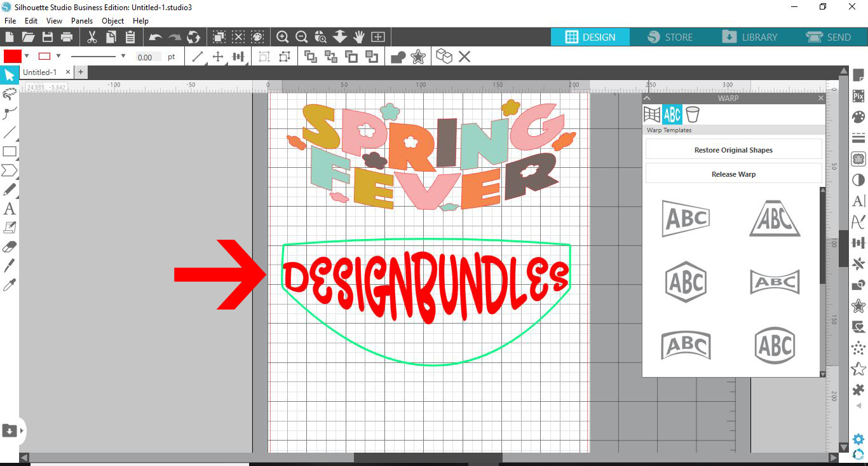Switch to the grid warp mode
Screen dimensions: 868x466
(x=652, y=114)
